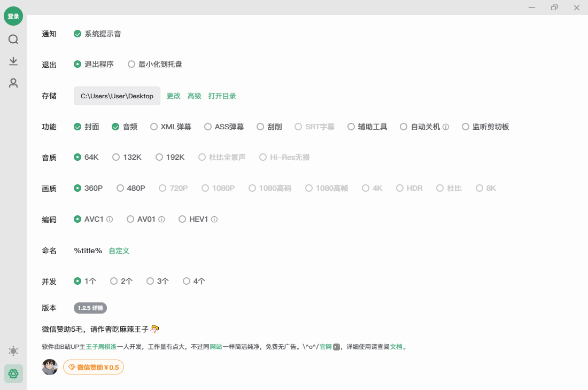Screen dimensions: 588x390
Task: Select 最小化到托盘 exit option
Action: pyautogui.click(x=155, y=64)
